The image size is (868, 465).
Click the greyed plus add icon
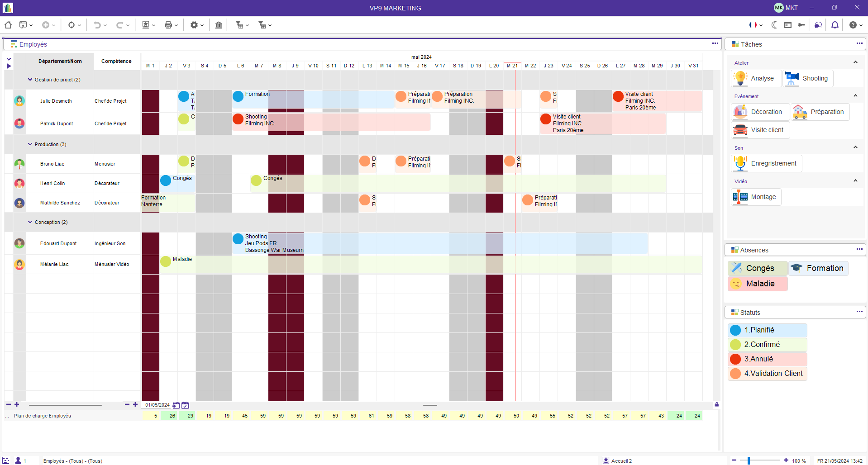pos(46,25)
